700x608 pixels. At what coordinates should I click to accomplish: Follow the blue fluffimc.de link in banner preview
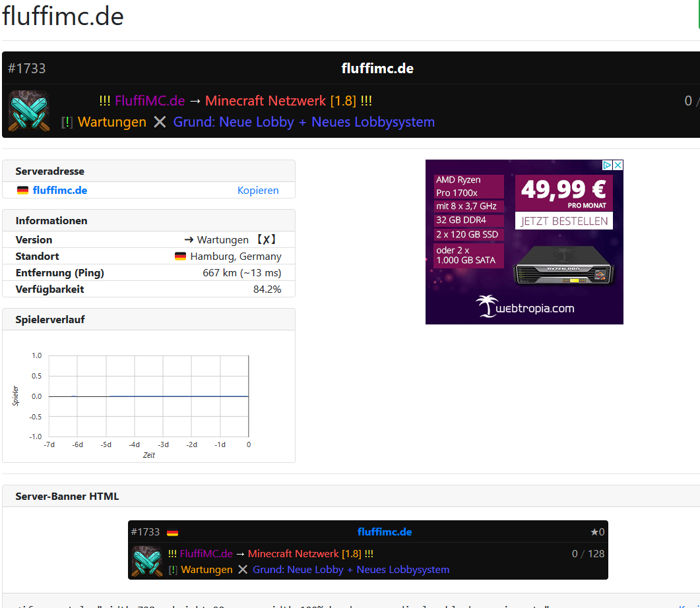tap(385, 532)
